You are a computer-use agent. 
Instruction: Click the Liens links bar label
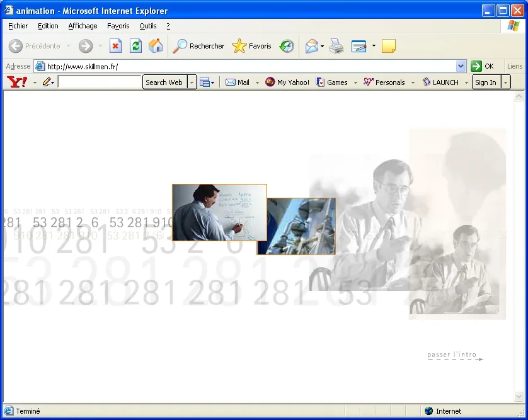pyautogui.click(x=515, y=66)
